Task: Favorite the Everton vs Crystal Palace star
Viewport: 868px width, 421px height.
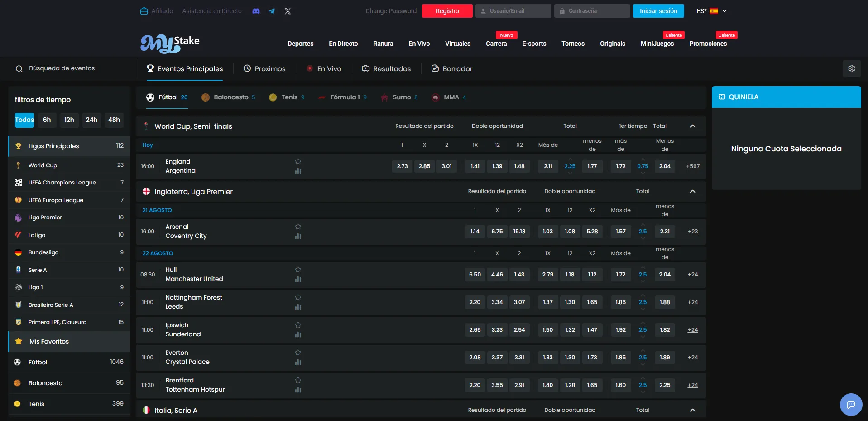Action: (298, 353)
